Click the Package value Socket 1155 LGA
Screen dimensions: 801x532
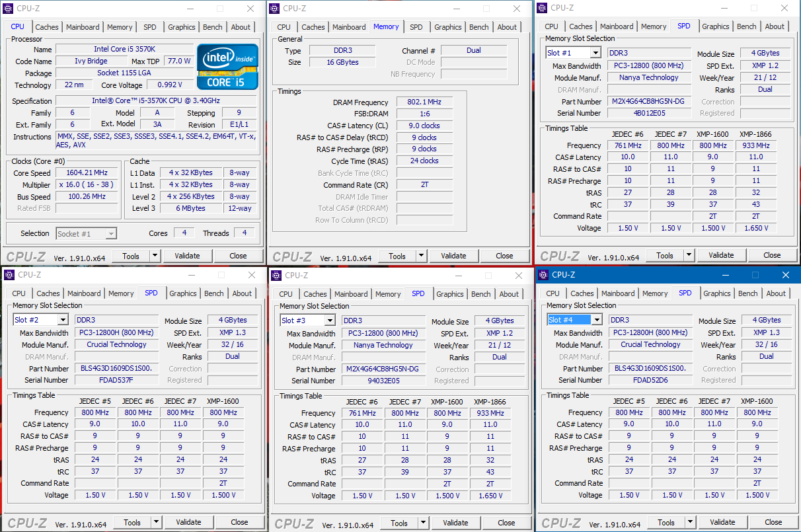(124, 73)
